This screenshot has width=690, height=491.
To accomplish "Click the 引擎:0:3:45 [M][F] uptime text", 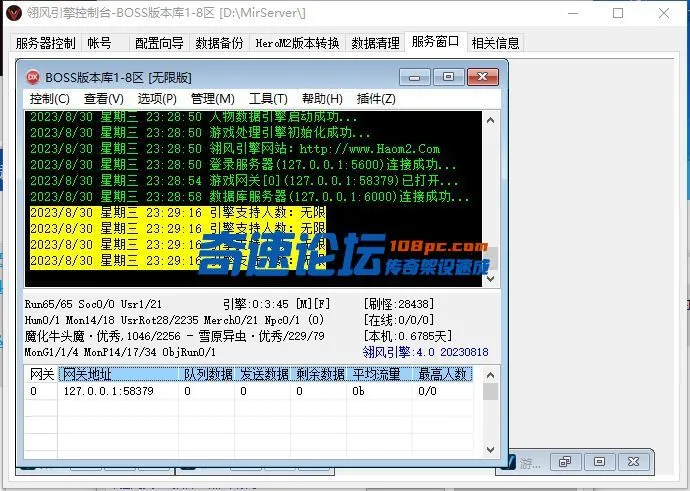I will click(276, 304).
